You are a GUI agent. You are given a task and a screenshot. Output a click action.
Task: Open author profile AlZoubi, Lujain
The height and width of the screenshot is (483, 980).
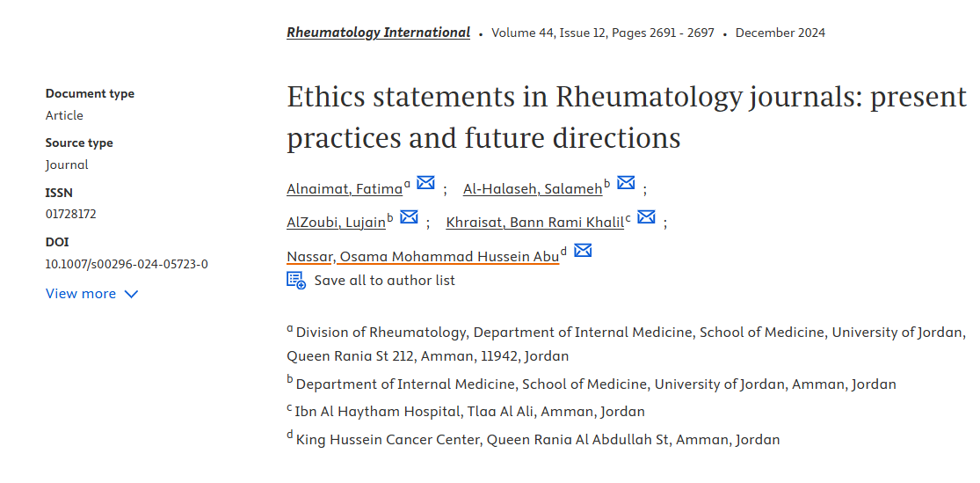(x=336, y=222)
